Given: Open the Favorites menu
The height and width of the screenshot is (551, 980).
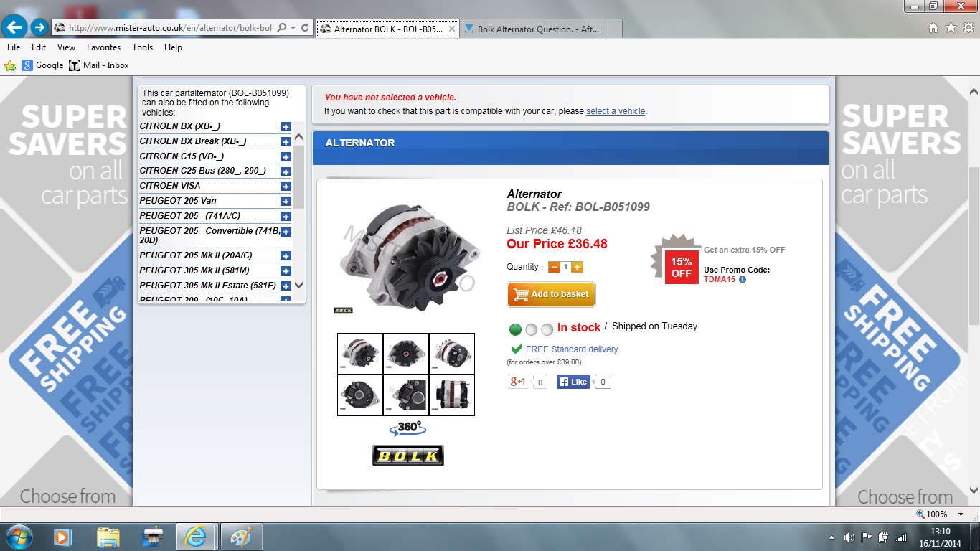Looking at the screenshot, I should [x=103, y=47].
